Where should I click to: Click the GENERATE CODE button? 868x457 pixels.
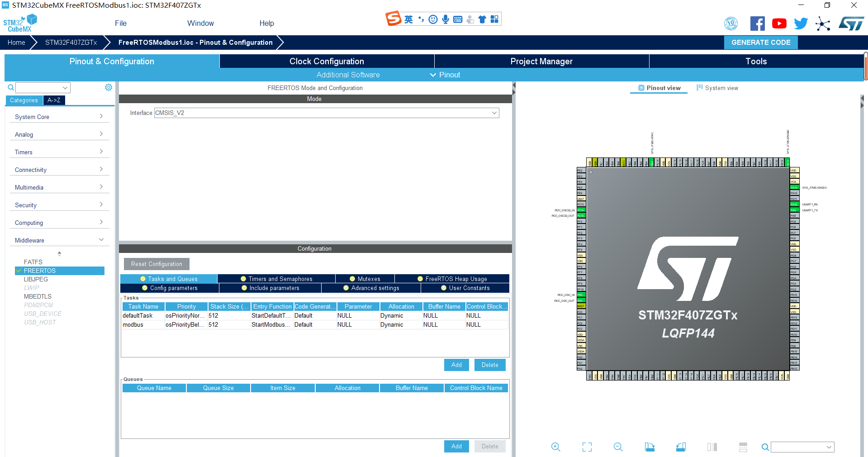click(760, 42)
